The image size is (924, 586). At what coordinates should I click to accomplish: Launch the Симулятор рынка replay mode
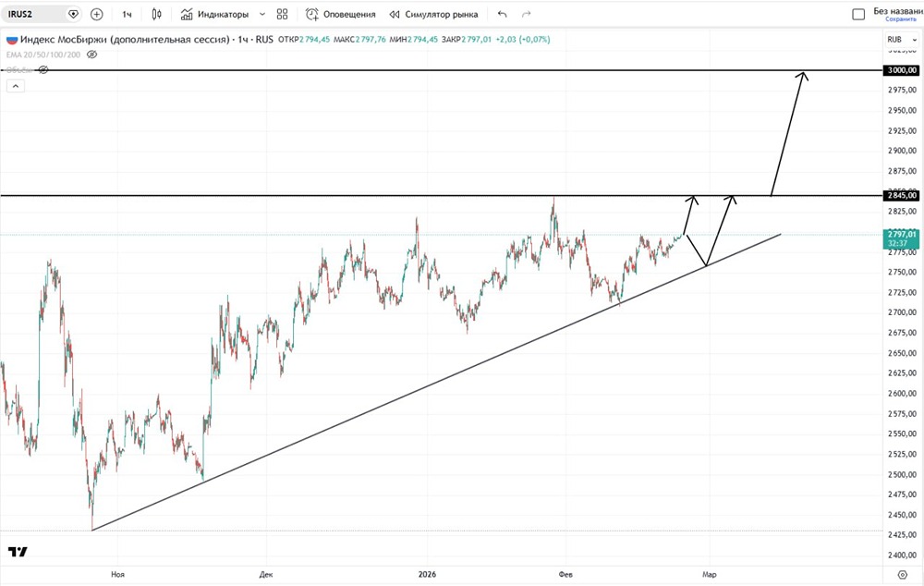coord(433,14)
